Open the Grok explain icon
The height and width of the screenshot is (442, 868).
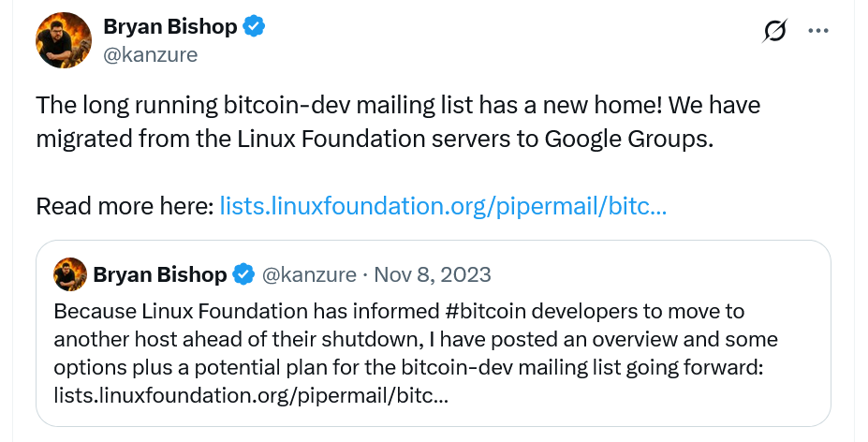pos(774,32)
